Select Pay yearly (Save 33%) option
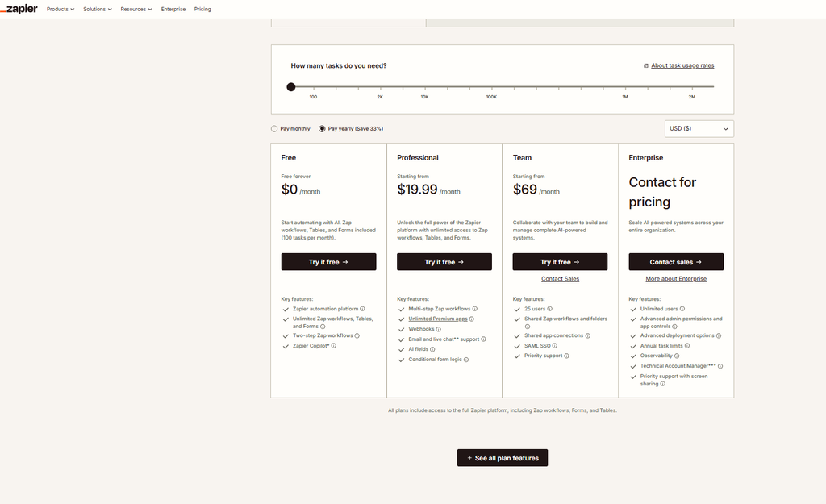The height and width of the screenshot is (504, 826). click(x=322, y=128)
